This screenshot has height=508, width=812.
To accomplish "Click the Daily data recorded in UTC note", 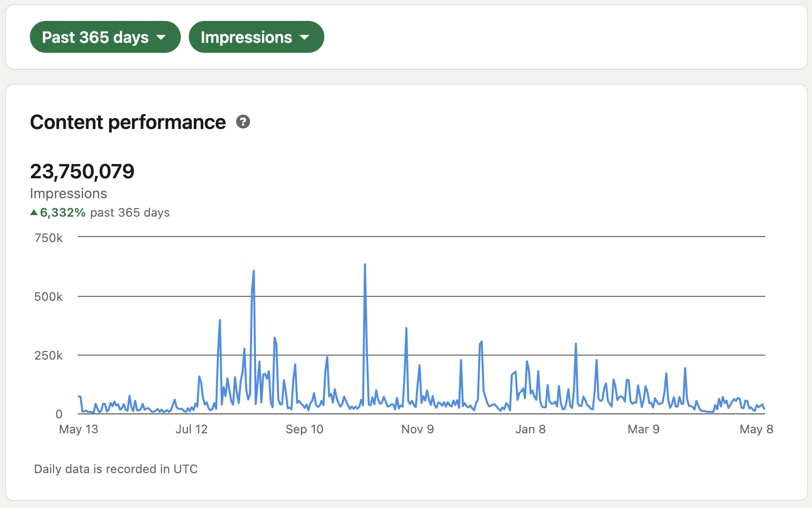I will (116, 469).
